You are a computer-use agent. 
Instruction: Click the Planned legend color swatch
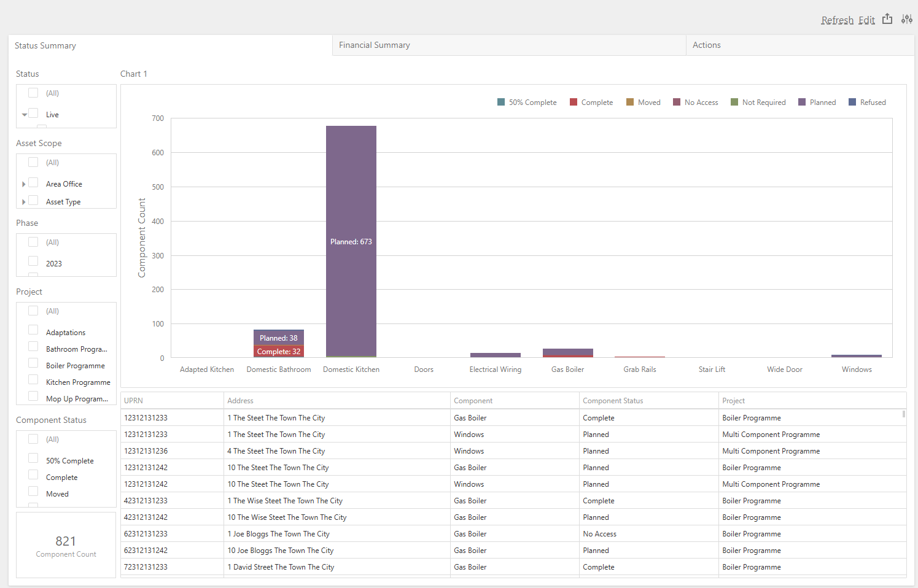pos(802,102)
